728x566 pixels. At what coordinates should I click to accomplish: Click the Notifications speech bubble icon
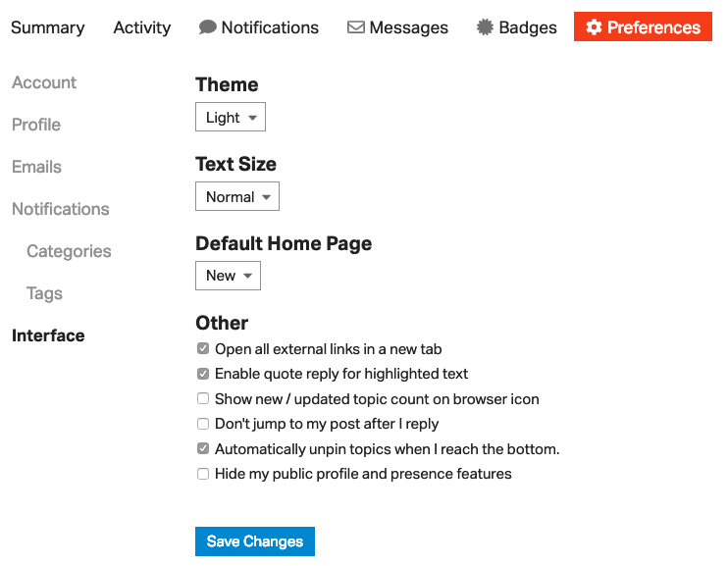click(208, 26)
